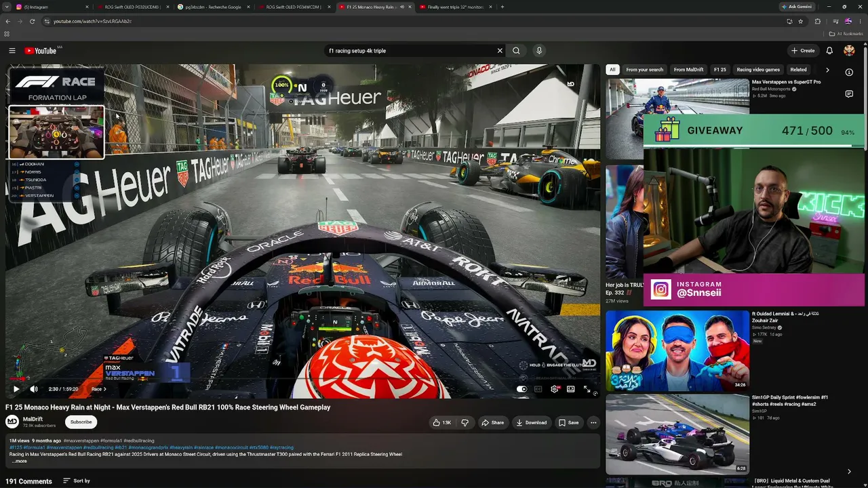The width and height of the screenshot is (868, 488).
Task: Open the Race chapter selector
Action: (99, 389)
